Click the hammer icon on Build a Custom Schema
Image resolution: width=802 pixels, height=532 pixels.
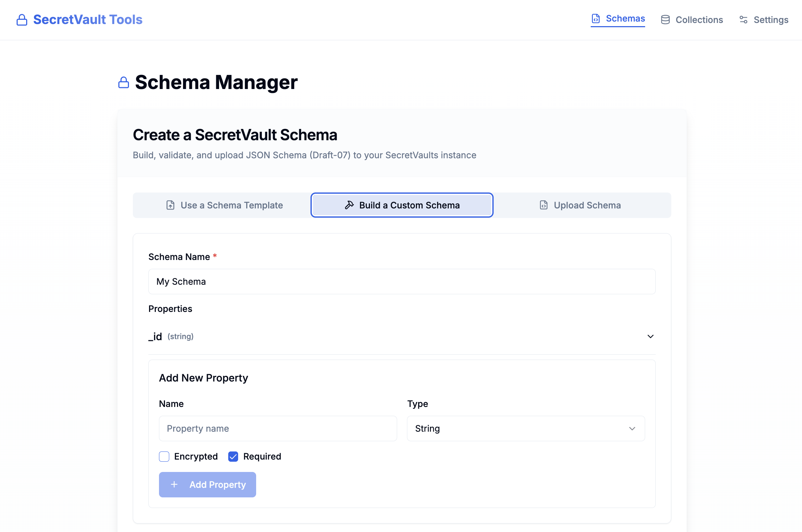(x=349, y=205)
